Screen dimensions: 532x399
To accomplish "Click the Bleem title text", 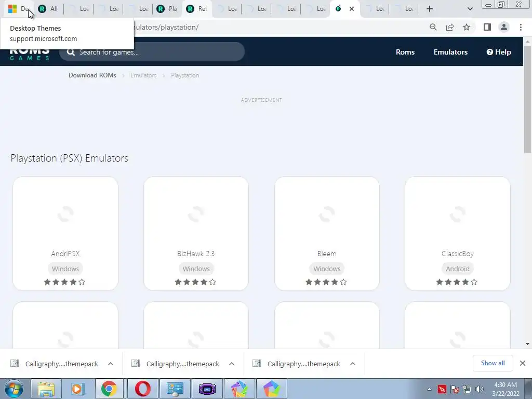I will 327,254.
